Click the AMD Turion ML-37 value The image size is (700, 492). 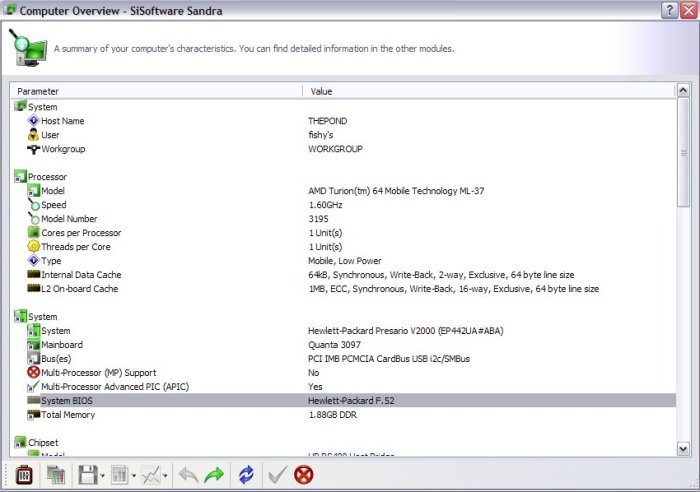396,191
